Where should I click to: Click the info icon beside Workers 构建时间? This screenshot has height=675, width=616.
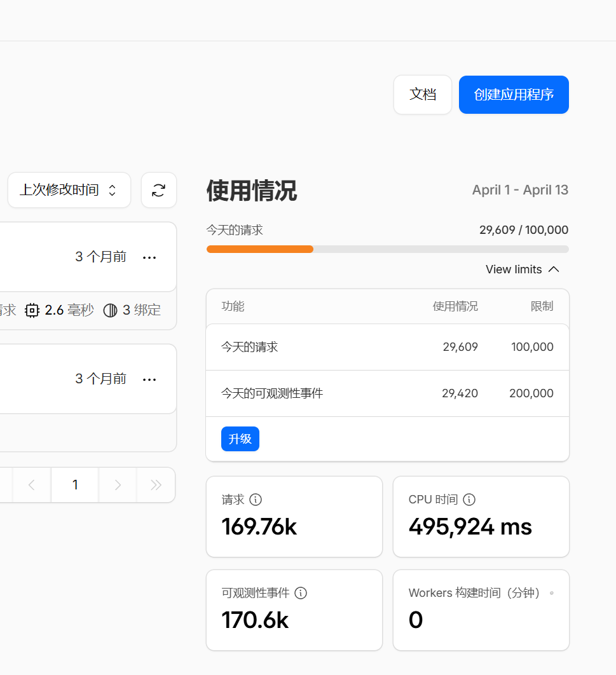pos(551,593)
